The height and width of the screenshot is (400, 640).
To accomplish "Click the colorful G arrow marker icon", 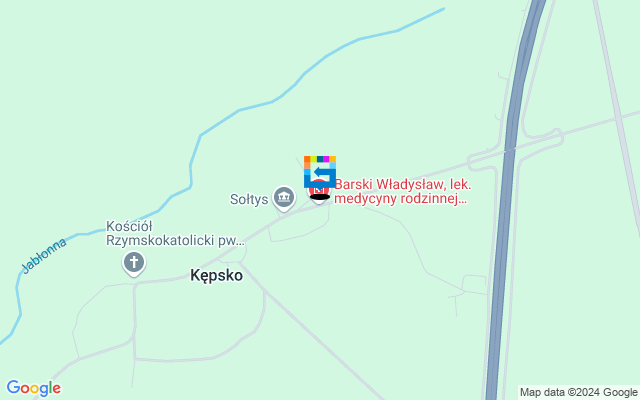I will pos(320,171).
